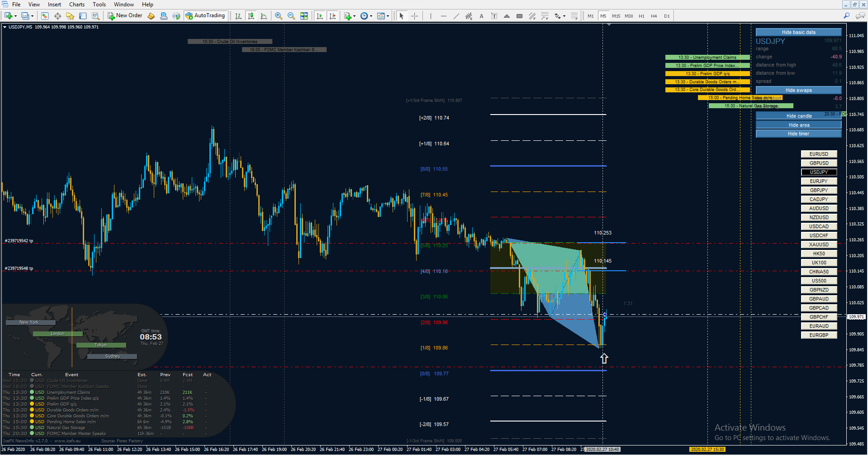Insert a rectangle shape

coord(519,16)
